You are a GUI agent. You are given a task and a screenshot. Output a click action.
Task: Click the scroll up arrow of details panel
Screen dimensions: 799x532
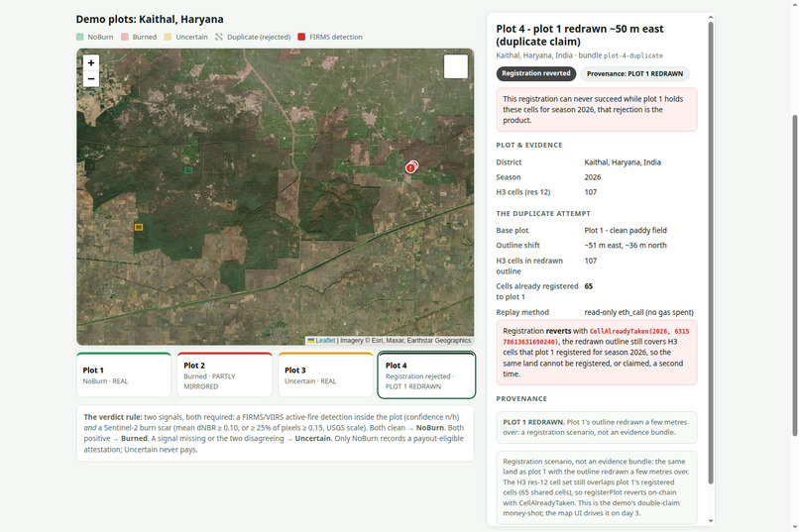[711, 17]
